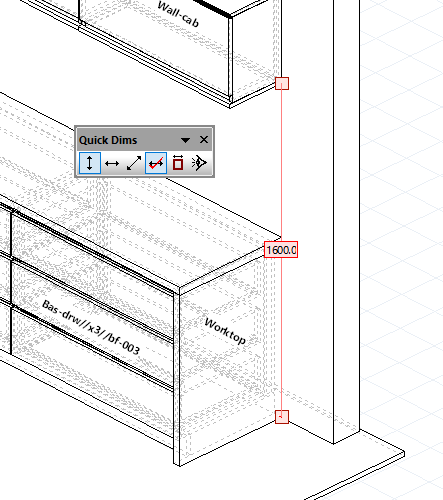Click the Wall-cab label
This screenshot has width=443, height=500.
(x=178, y=14)
